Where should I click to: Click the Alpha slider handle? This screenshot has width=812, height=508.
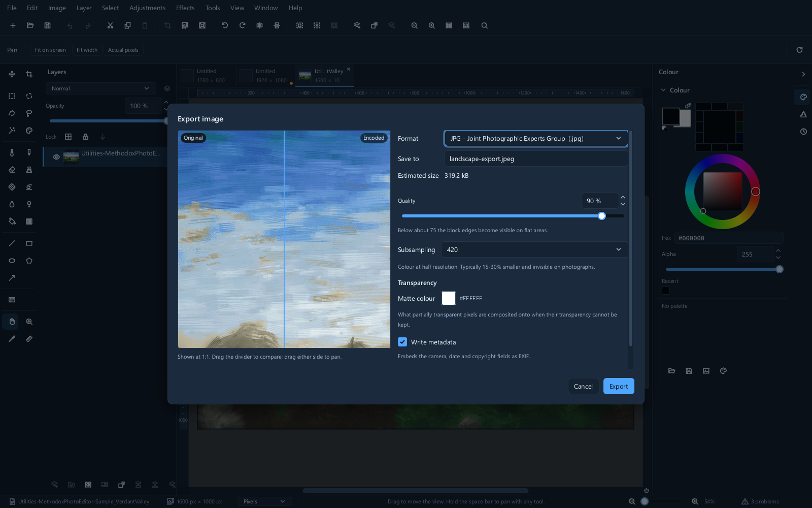coord(780,269)
